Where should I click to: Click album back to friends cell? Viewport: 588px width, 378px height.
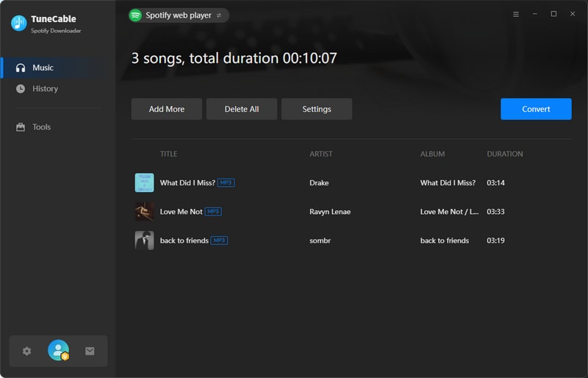pos(445,240)
